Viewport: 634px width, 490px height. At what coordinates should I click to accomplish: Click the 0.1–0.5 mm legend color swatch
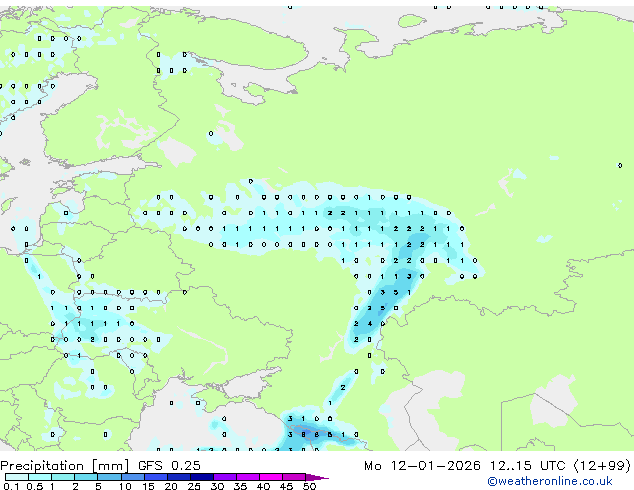coord(17,477)
